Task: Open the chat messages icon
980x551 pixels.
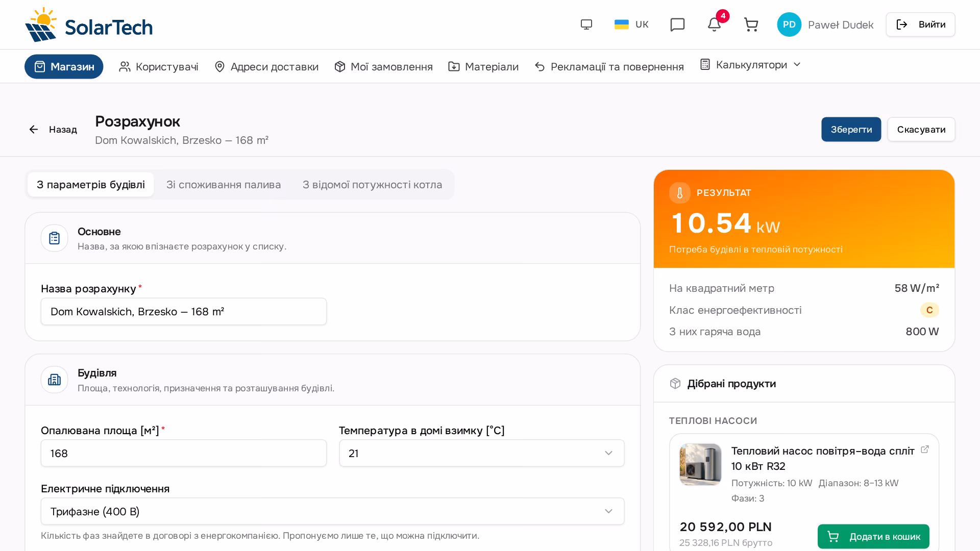Action: tap(677, 24)
